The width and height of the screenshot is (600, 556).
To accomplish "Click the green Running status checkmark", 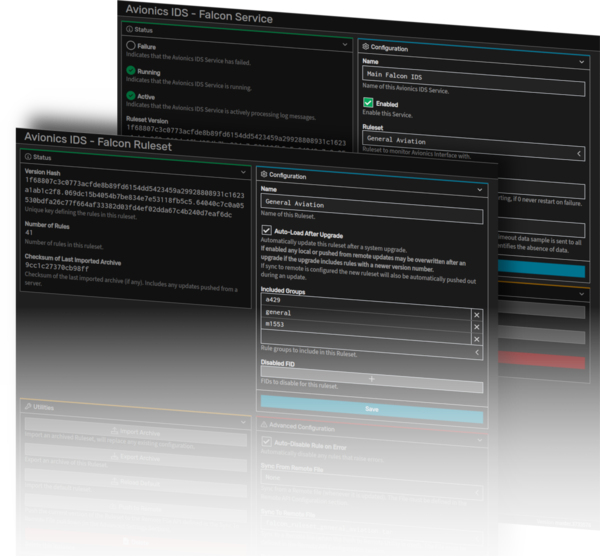I will coord(130,71).
